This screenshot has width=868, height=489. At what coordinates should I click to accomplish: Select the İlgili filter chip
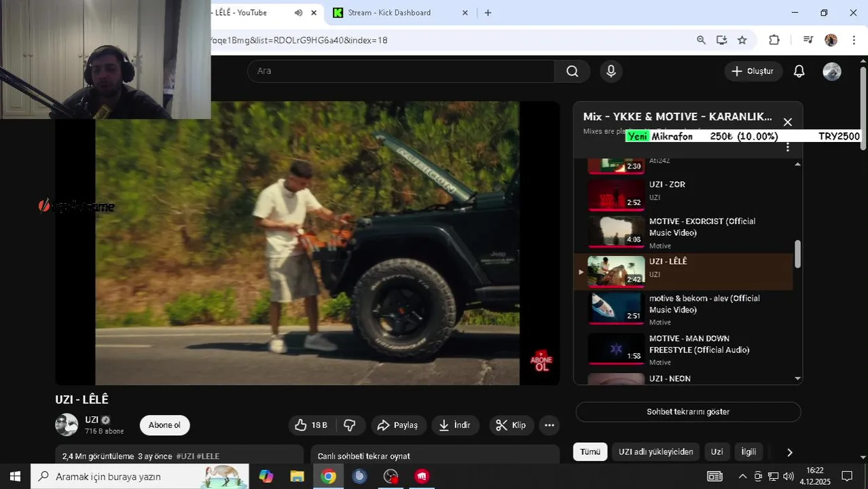748,452
